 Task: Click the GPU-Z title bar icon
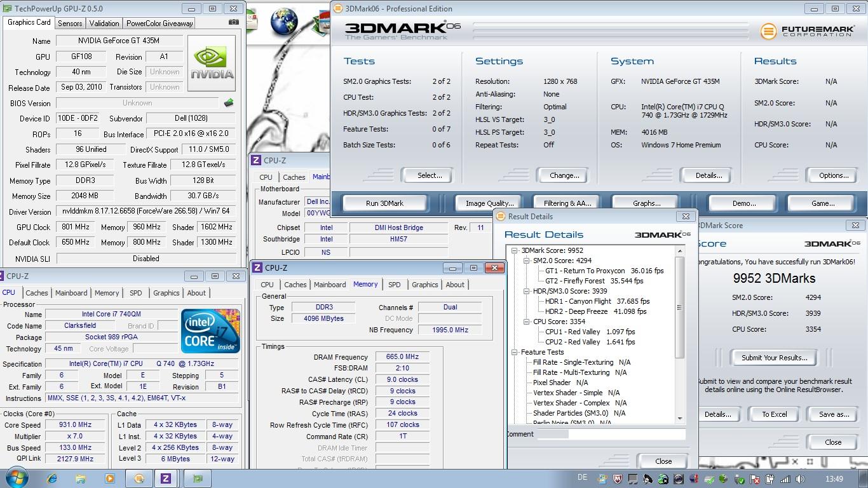(x=8, y=8)
